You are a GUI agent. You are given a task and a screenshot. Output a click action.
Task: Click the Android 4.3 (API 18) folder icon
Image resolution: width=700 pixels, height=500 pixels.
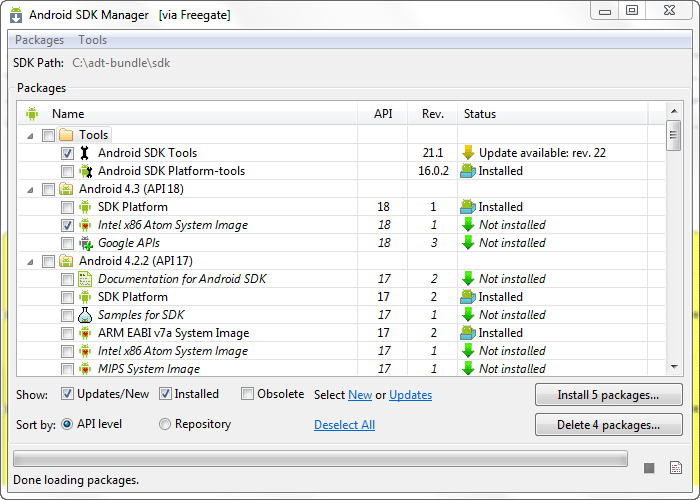coord(66,189)
